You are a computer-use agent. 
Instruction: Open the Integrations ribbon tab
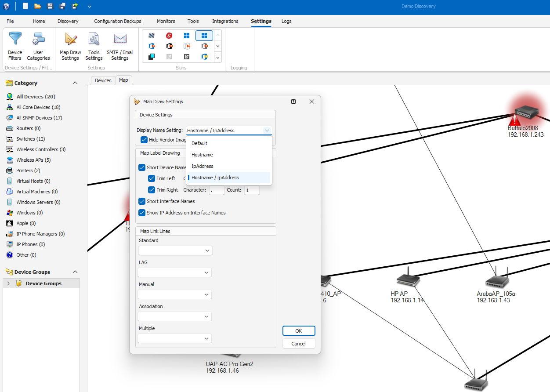(225, 21)
